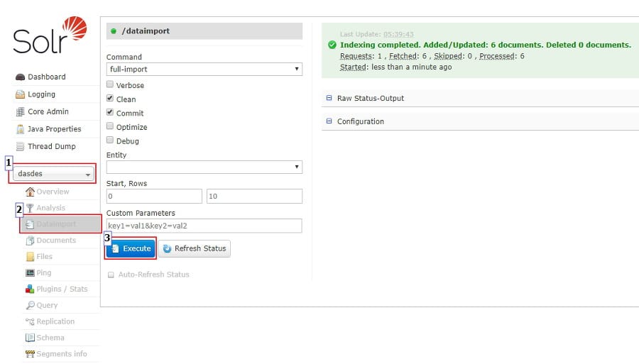Viewport: 639px width, 364px height.
Task: Open the Command full-import dropdown
Action: point(204,70)
